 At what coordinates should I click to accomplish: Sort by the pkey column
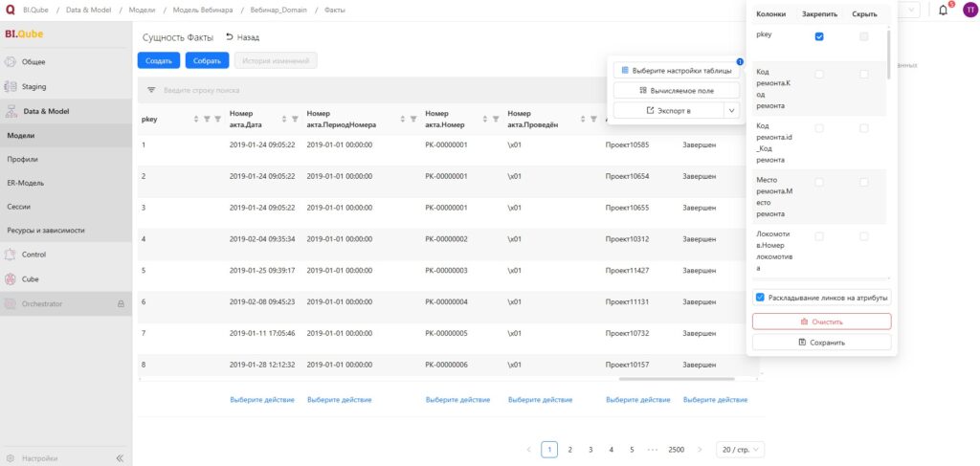click(196, 119)
